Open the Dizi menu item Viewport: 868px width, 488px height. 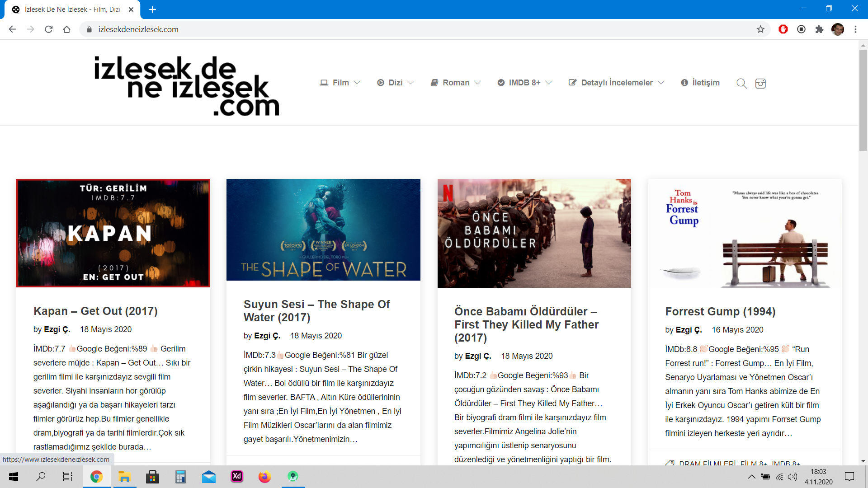pyautogui.click(x=396, y=83)
